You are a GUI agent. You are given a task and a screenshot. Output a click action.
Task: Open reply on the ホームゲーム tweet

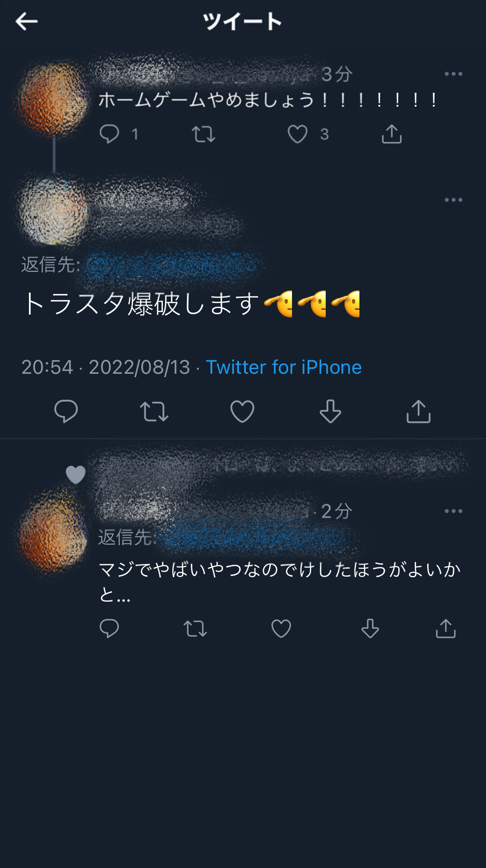tap(109, 134)
